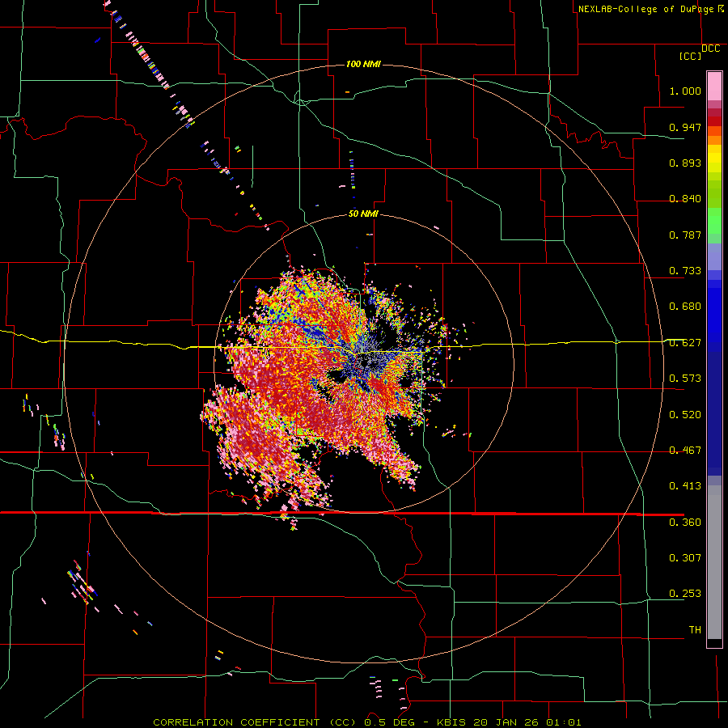Select the 0.253 scale value
The image size is (728, 728).
point(685,594)
